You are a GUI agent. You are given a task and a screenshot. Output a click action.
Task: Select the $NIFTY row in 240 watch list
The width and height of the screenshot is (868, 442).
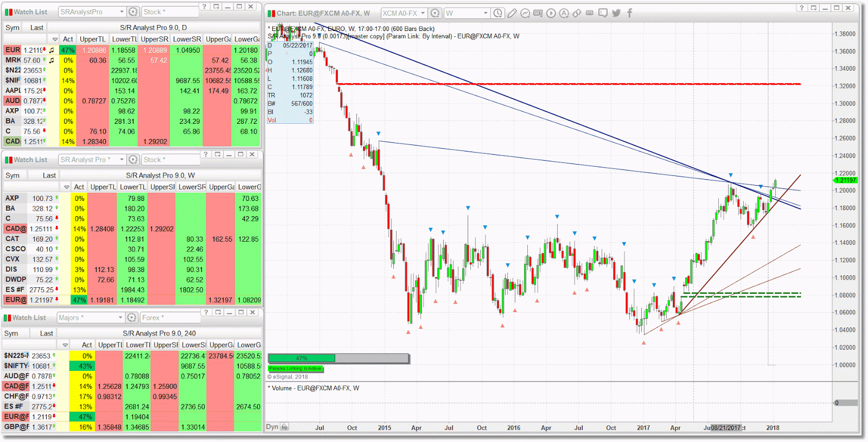(132, 366)
